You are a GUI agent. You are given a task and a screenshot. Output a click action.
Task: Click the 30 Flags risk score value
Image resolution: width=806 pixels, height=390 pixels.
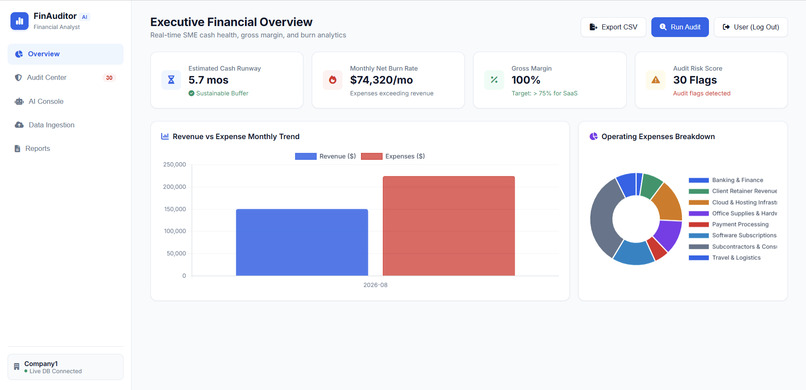694,80
